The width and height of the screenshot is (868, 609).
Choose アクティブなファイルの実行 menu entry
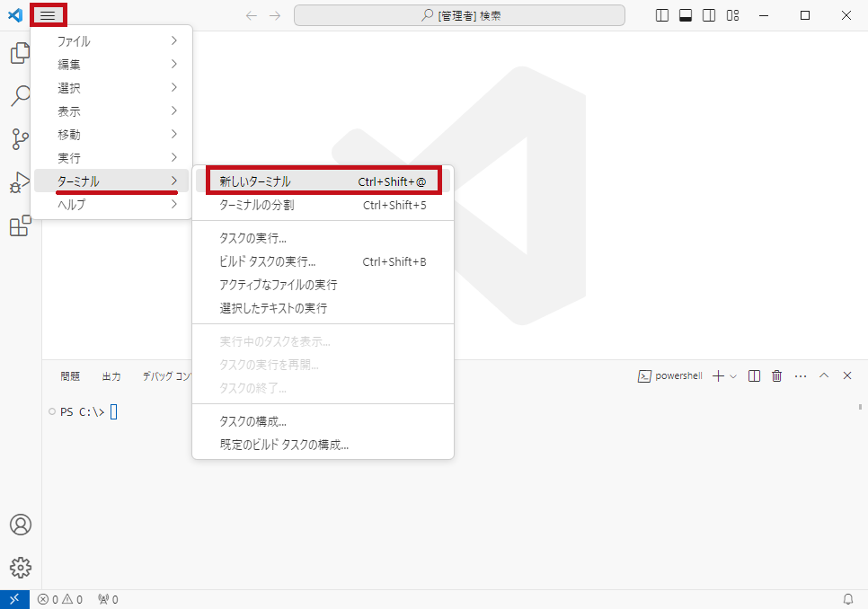coord(323,285)
